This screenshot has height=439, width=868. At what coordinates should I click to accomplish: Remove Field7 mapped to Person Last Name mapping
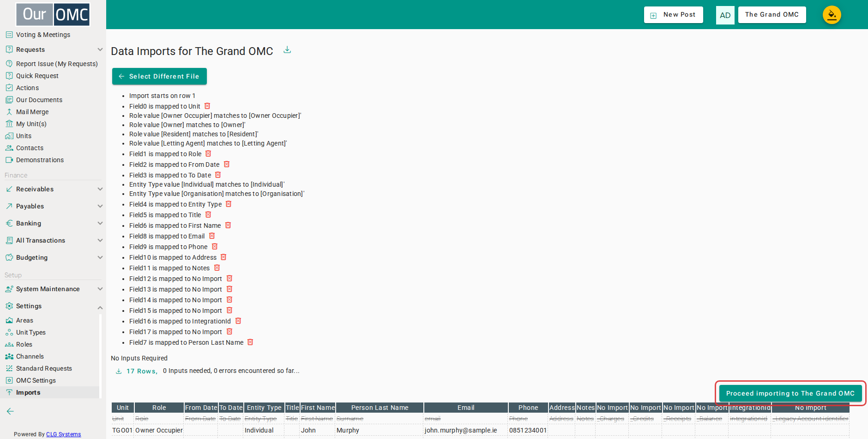click(250, 342)
